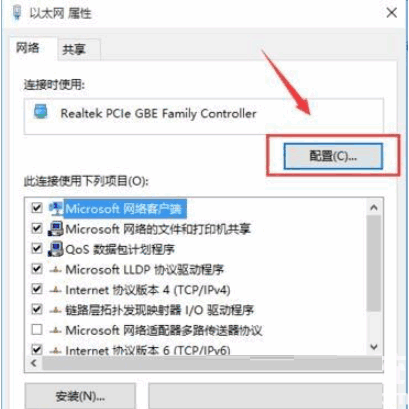Switch to the 共享 tab
This screenshot has height=409, width=409.
tap(74, 50)
